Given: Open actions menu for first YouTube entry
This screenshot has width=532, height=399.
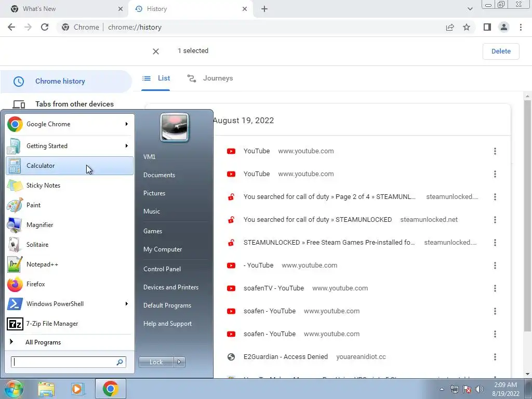Looking at the screenshot, I should (495, 151).
